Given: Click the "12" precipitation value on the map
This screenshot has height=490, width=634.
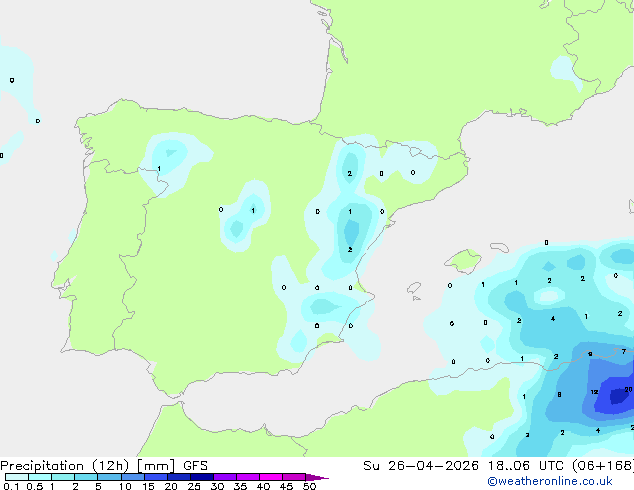Looking at the screenshot, I should tap(594, 392).
